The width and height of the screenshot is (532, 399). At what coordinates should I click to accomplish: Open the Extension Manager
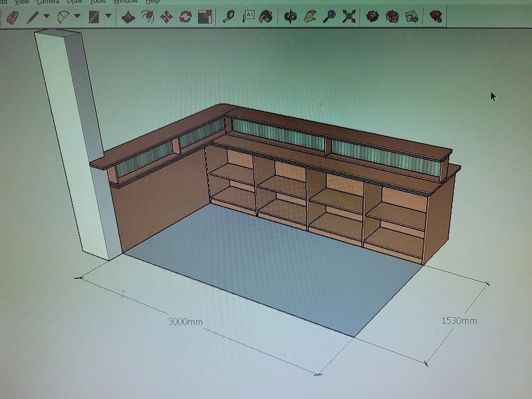(x=435, y=17)
